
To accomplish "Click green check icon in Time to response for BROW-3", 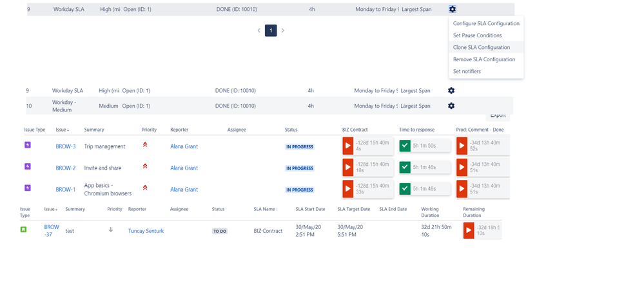I will 405,146.
